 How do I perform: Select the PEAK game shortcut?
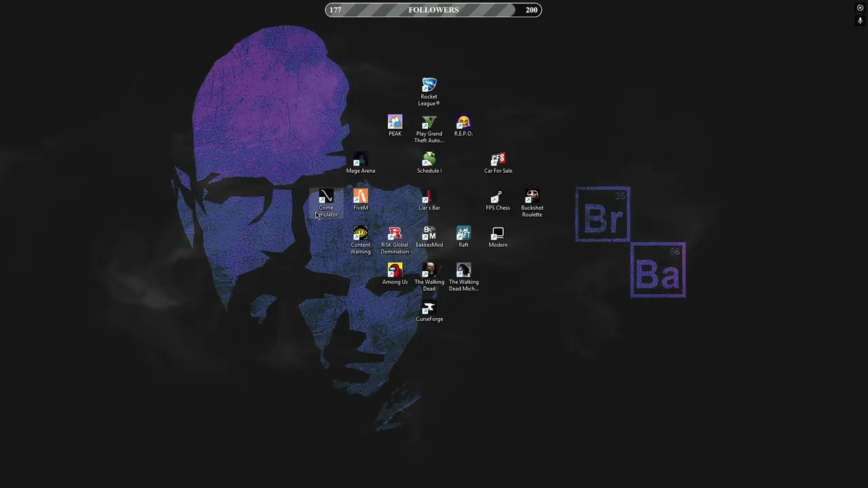tap(395, 125)
